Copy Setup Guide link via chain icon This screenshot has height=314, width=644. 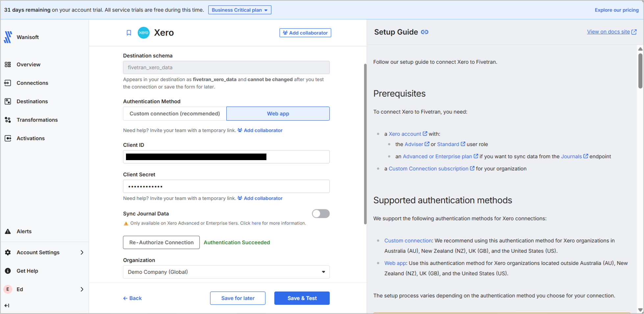click(x=425, y=32)
